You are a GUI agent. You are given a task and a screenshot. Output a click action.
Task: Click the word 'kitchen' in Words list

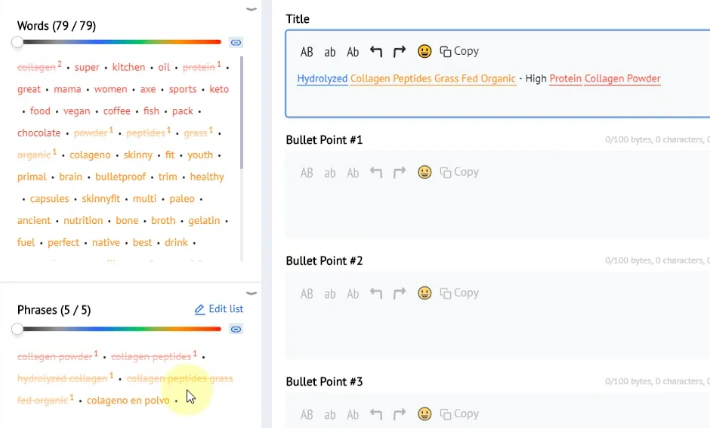click(129, 67)
